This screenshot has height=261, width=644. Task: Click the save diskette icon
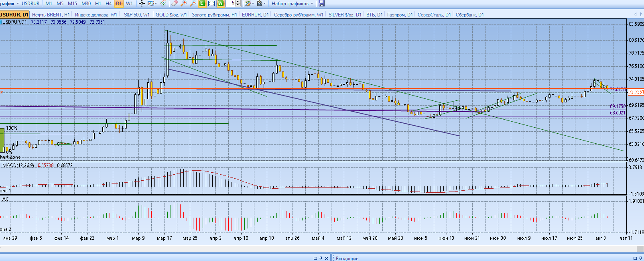pos(321,4)
